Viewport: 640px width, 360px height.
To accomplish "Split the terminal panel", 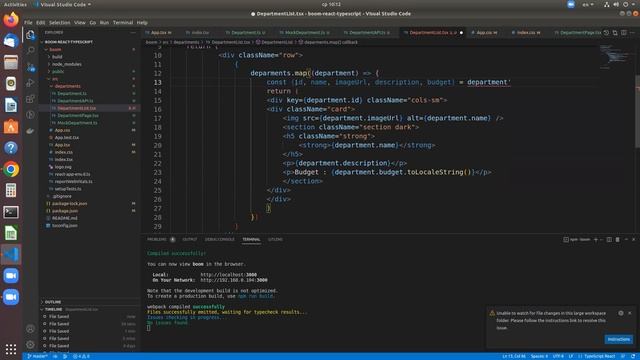I will pos(609,240).
